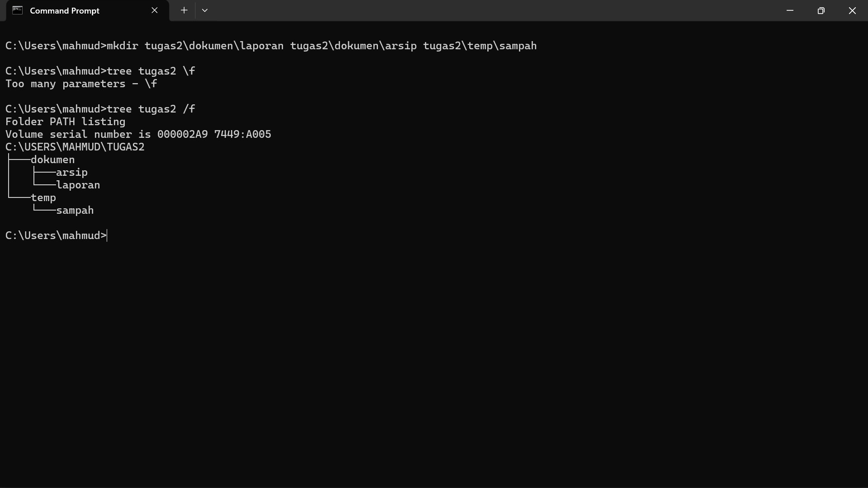Click the volume serial number line

click(x=138, y=134)
